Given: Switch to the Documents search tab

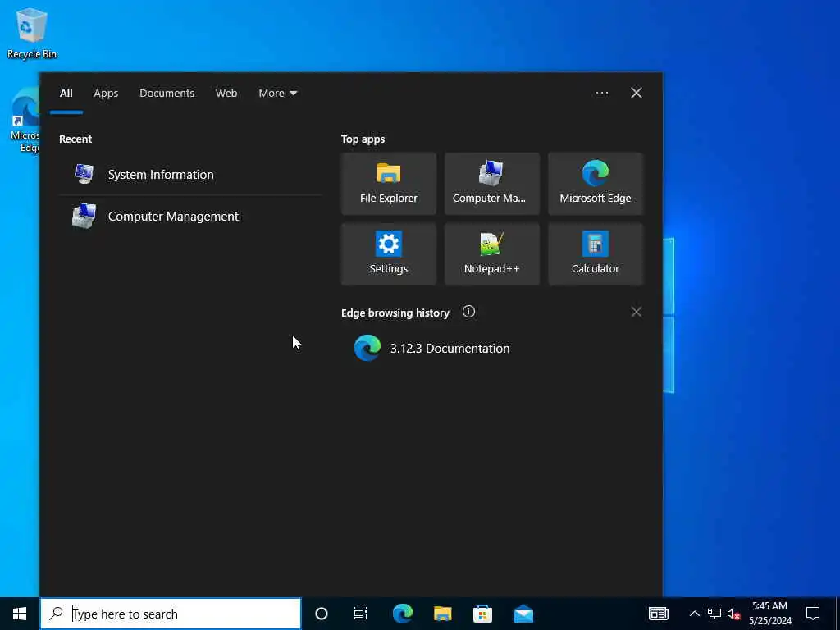Looking at the screenshot, I should click(x=167, y=93).
